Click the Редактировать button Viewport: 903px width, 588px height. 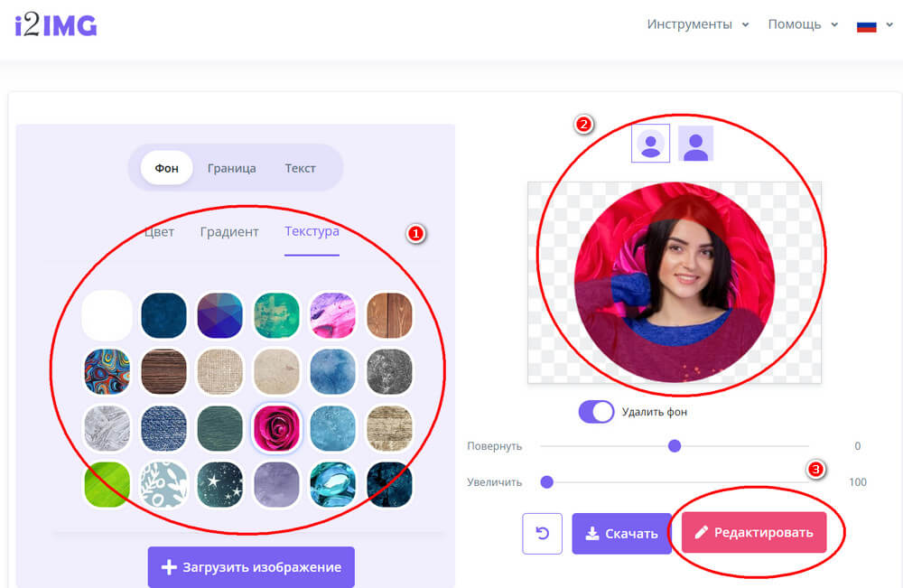[x=754, y=533]
